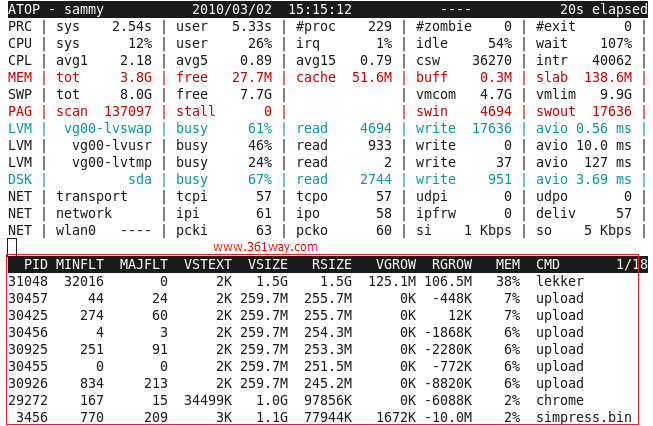Viewport: 653px width, 426px height.
Task: Click the vg00-lvusr volume name
Action: coord(112,146)
